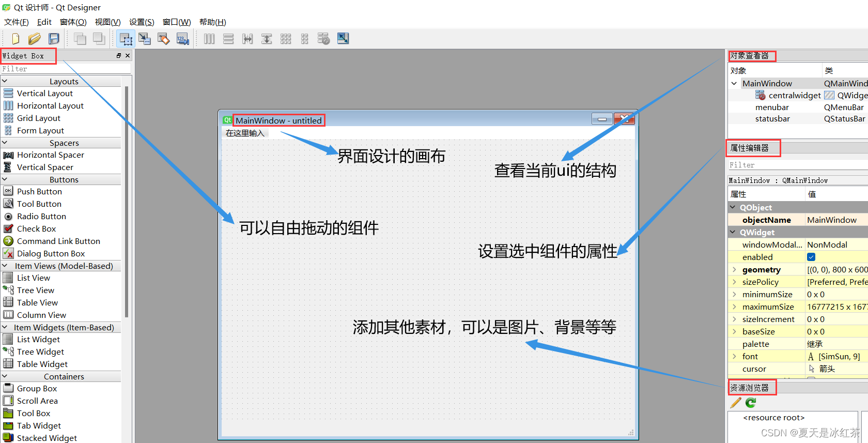Click the Adjust Size toolbar icon
868x443 pixels.
coord(343,39)
